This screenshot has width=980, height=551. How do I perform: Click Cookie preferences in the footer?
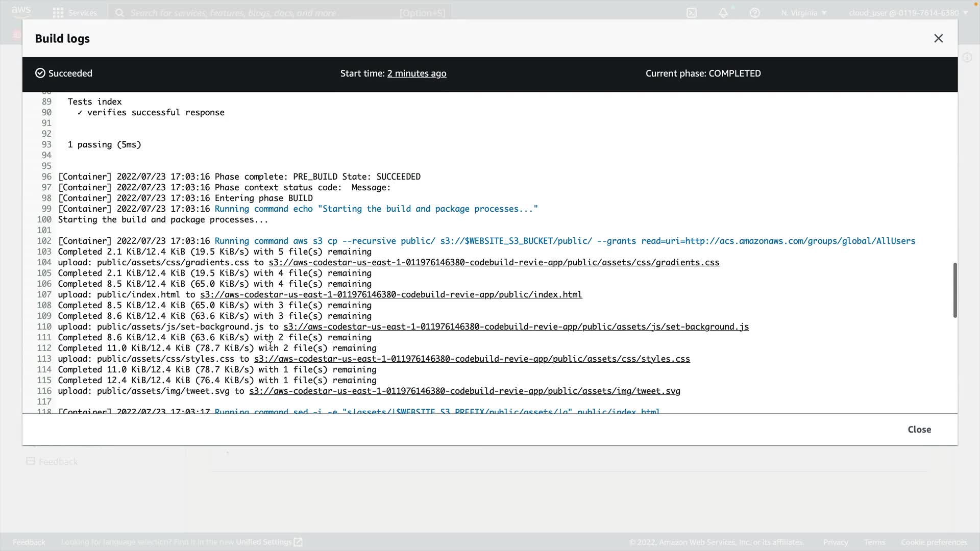point(934,542)
